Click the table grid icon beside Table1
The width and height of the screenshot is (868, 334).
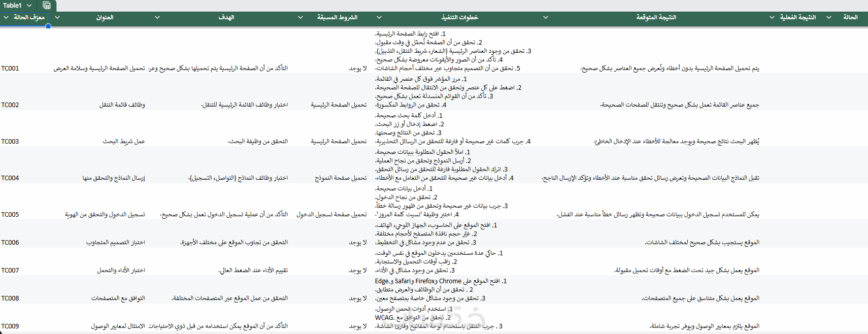pos(47,6)
